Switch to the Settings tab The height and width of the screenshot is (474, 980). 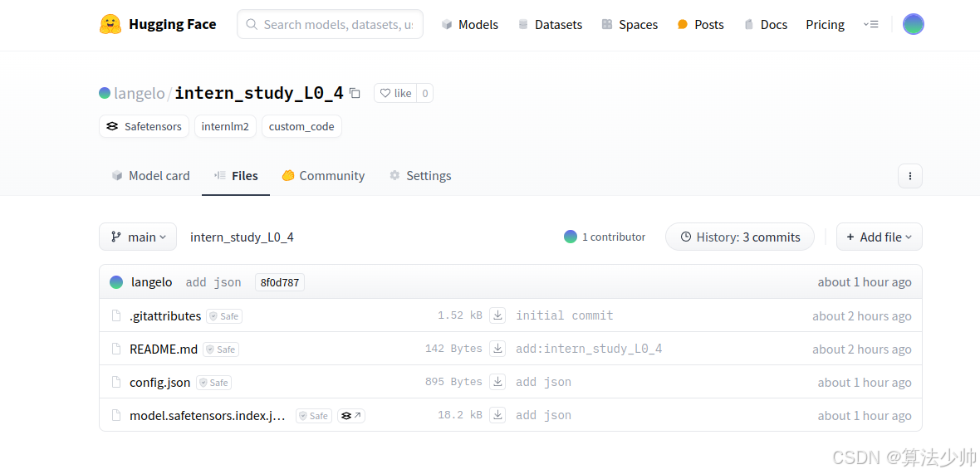tap(420, 176)
